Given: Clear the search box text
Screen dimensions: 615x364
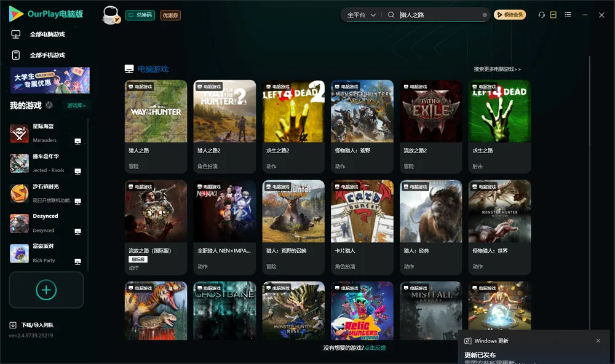Looking at the screenshot, I should (485, 15).
